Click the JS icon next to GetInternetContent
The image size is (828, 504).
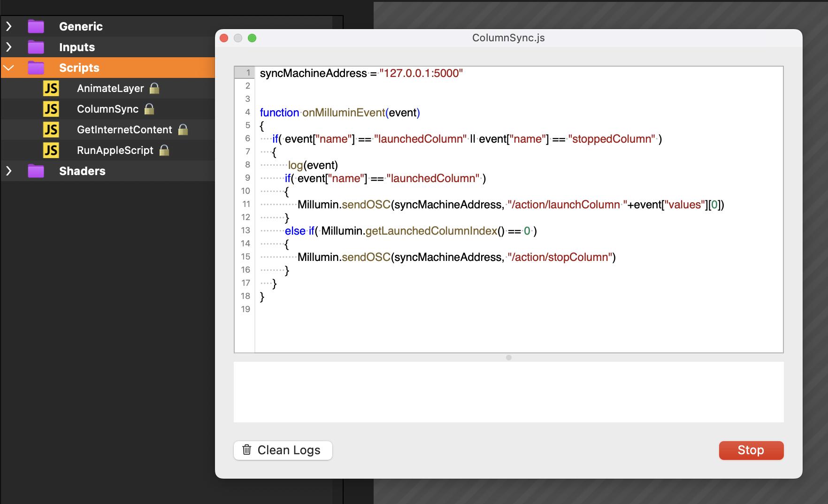[x=51, y=130]
